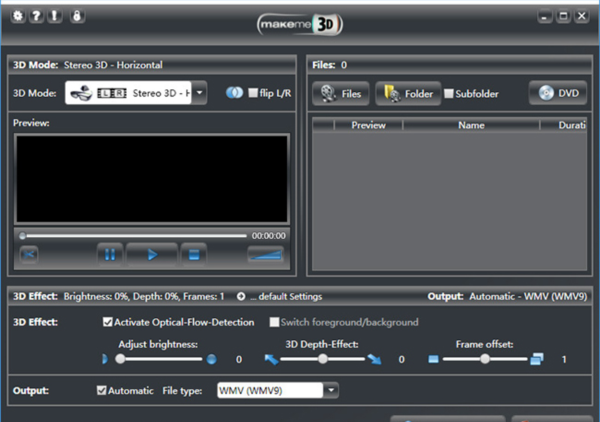
Task: Click the stacked frames offset icon
Action: (x=536, y=359)
